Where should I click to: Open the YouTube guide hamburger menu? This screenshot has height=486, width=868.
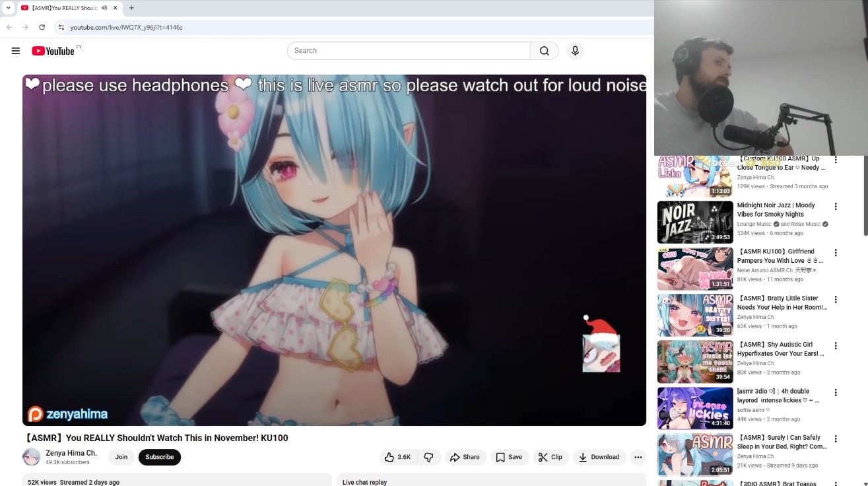pyautogui.click(x=16, y=51)
